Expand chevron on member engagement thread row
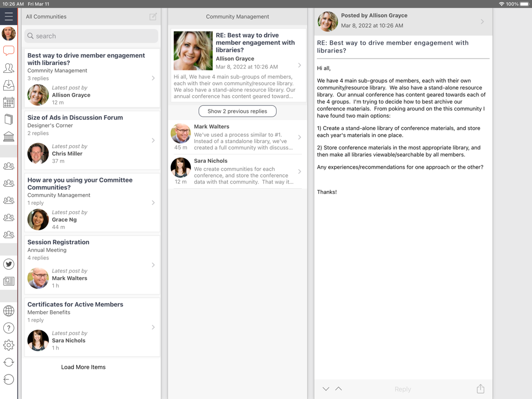532x399 pixels. pyautogui.click(x=153, y=78)
